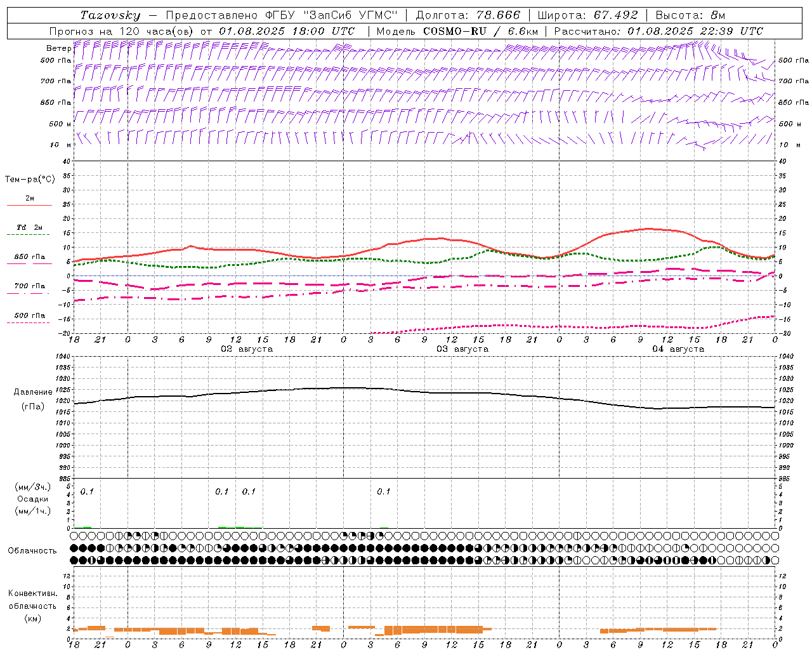The image size is (812, 650).
Task: Click the 03 августа date label
Action: tap(462, 349)
